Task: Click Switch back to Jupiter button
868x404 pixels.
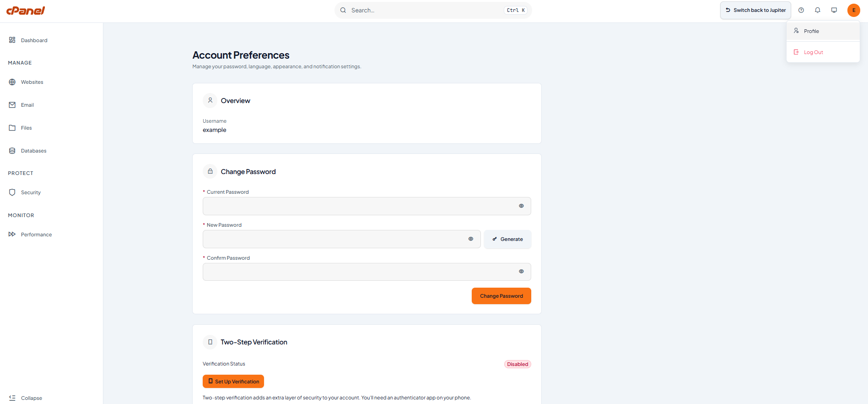Action: point(755,10)
